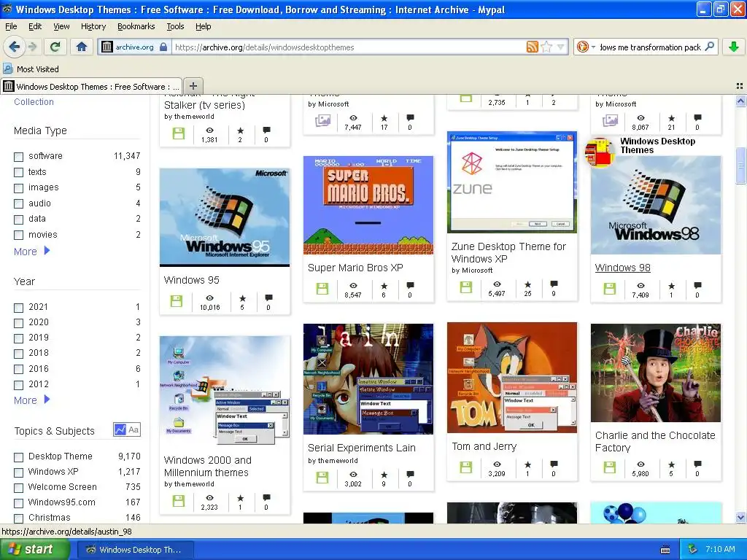Open the Bookmarks menu

tap(136, 26)
